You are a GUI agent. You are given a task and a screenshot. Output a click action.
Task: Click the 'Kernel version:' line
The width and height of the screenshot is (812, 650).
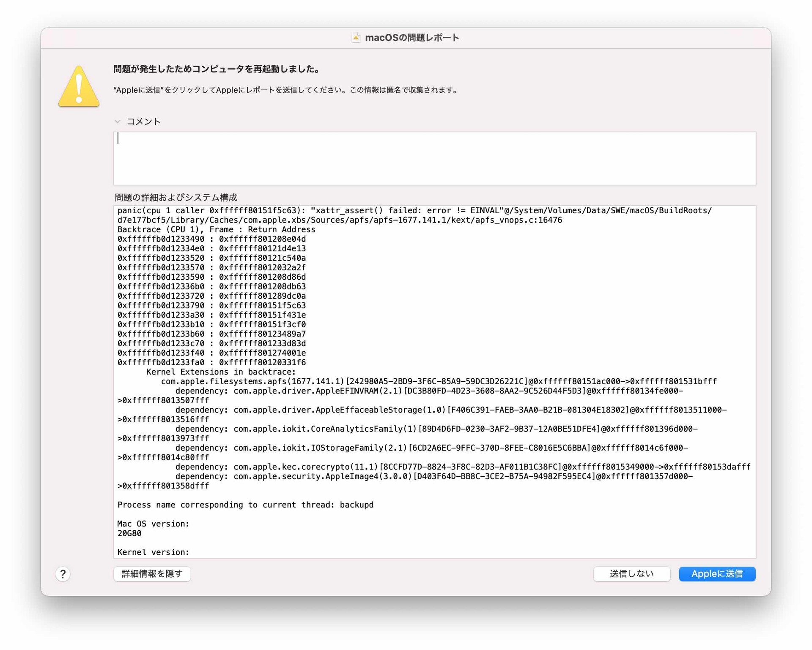coord(153,552)
